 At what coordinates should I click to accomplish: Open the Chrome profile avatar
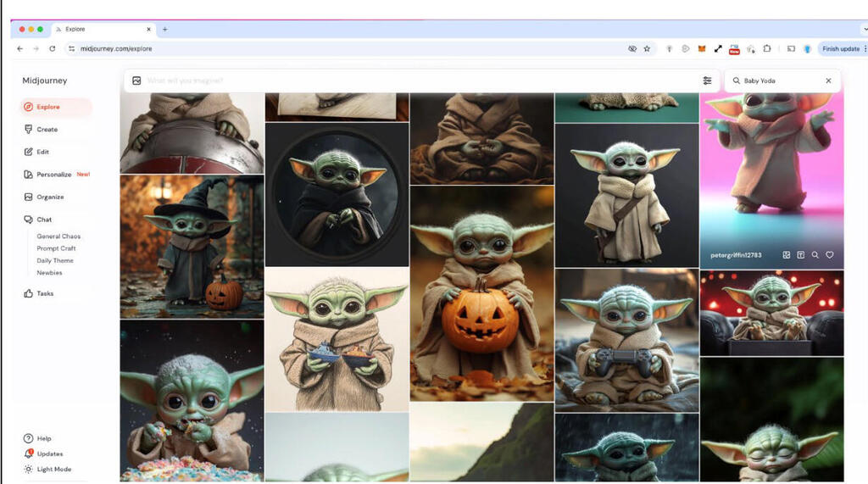tap(807, 48)
